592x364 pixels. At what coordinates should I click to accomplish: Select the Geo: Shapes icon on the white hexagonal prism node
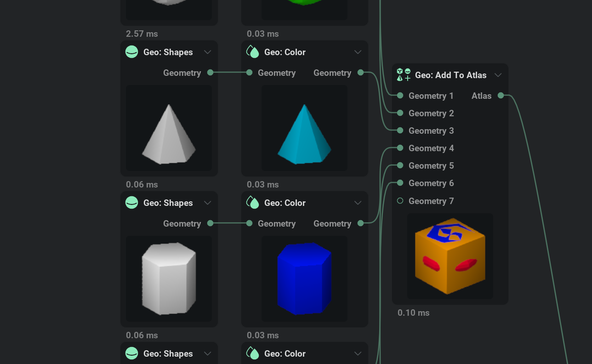(x=132, y=203)
